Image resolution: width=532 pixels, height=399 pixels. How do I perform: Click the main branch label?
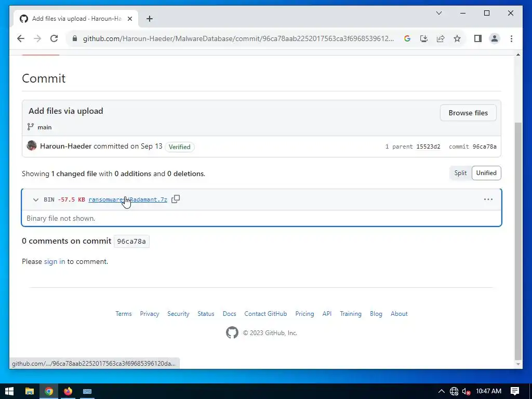pos(45,127)
